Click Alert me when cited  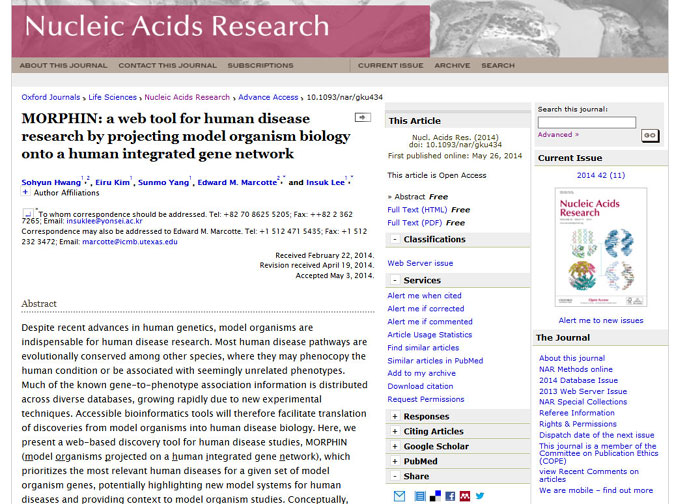point(425,296)
